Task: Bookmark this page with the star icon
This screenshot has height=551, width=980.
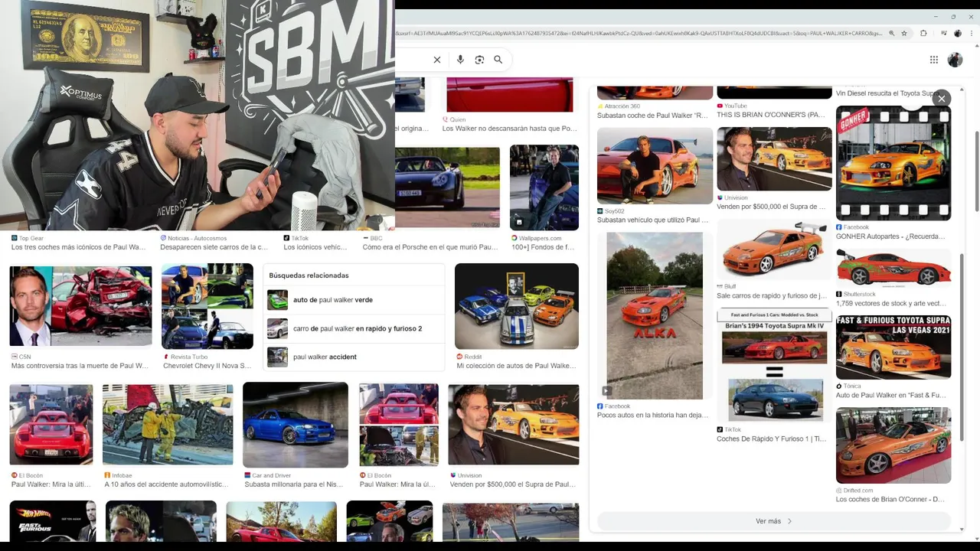Action: pos(904,34)
